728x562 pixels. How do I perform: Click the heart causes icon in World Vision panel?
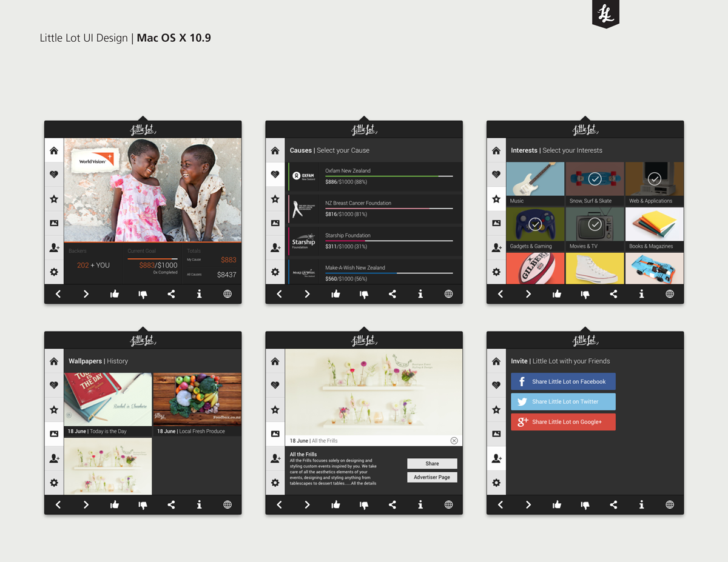pos(54,175)
